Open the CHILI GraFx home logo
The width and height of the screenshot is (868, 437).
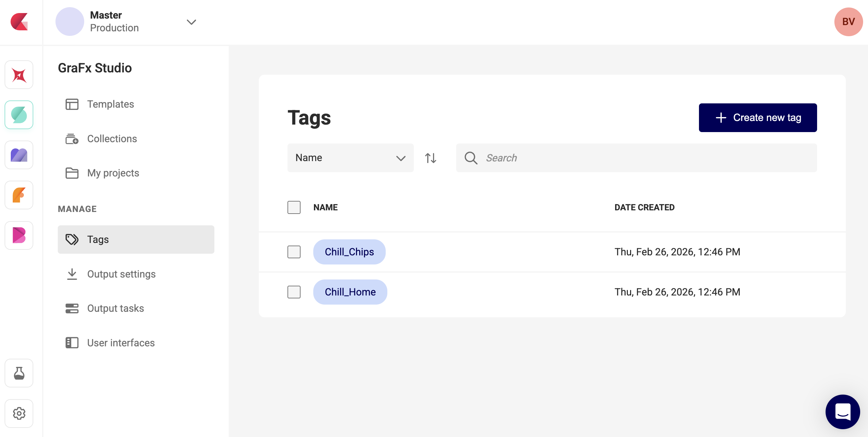pos(19,22)
